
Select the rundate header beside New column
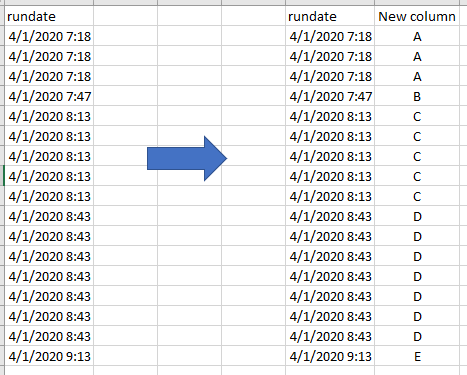coord(330,16)
